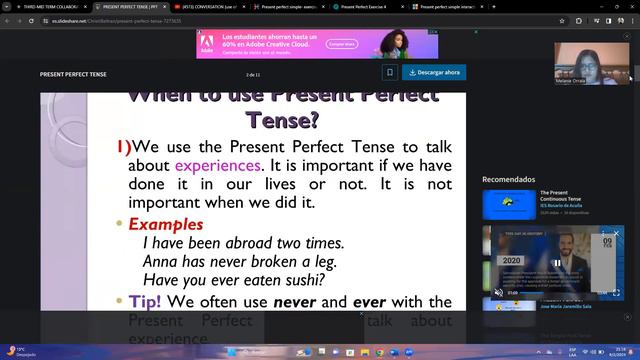This screenshot has height=360, width=640.
Task: Unmute the floating video ad
Action: coord(498,293)
